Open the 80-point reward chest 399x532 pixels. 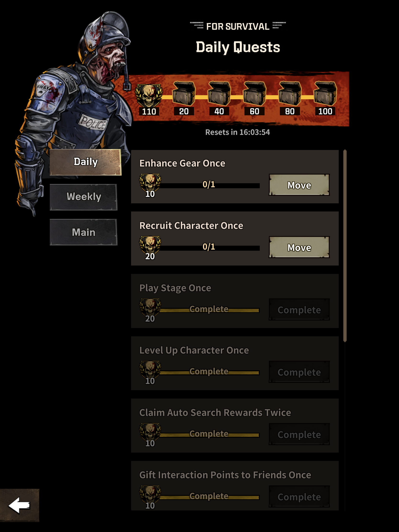tap(290, 94)
